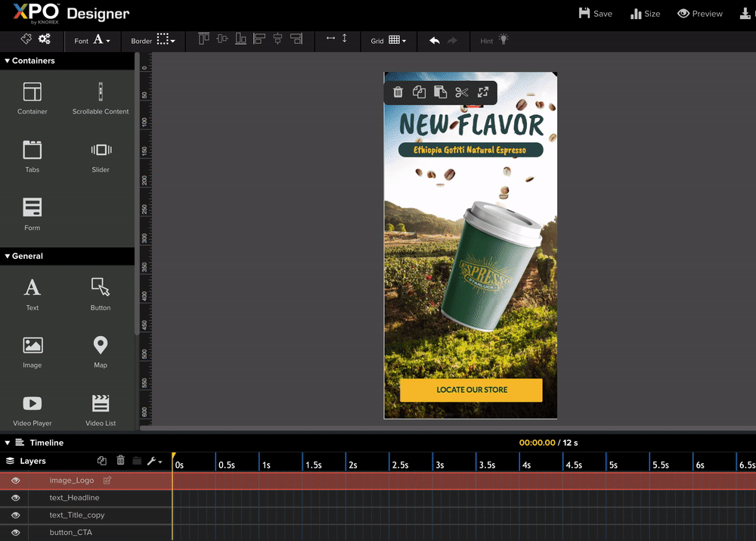Click the yellow playhead at 0s
Viewport: 756px width, 541px height.
pos(173,455)
